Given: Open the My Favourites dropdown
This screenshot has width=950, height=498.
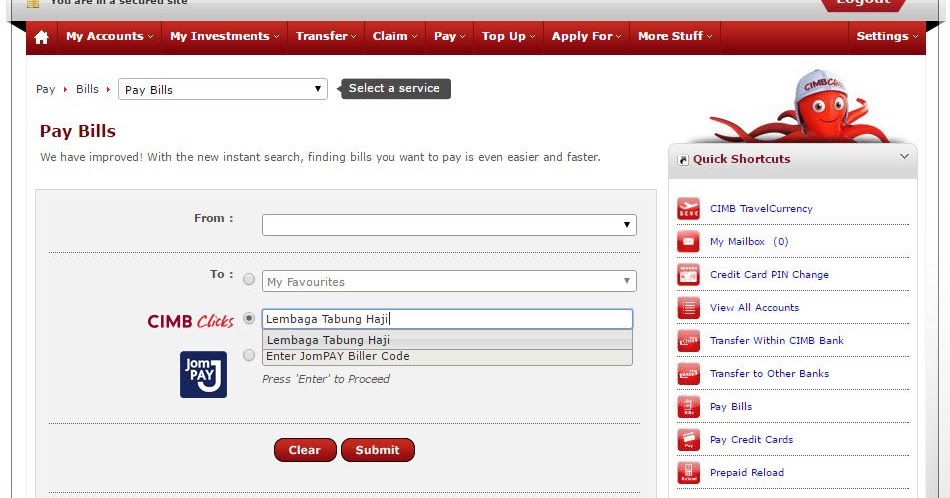Looking at the screenshot, I should 449,281.
